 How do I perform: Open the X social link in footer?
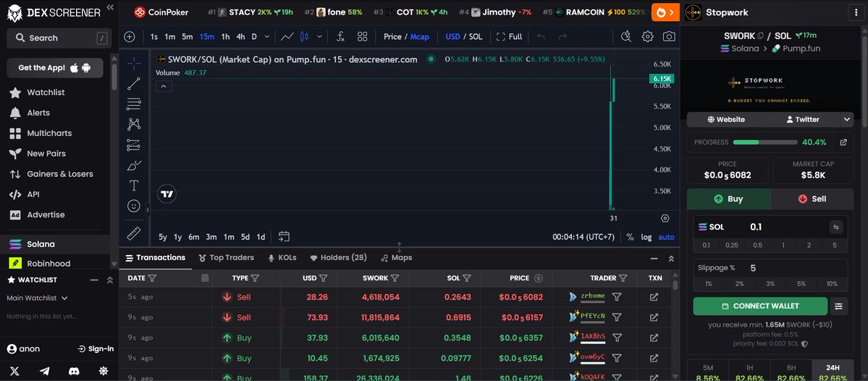(15, 371)
